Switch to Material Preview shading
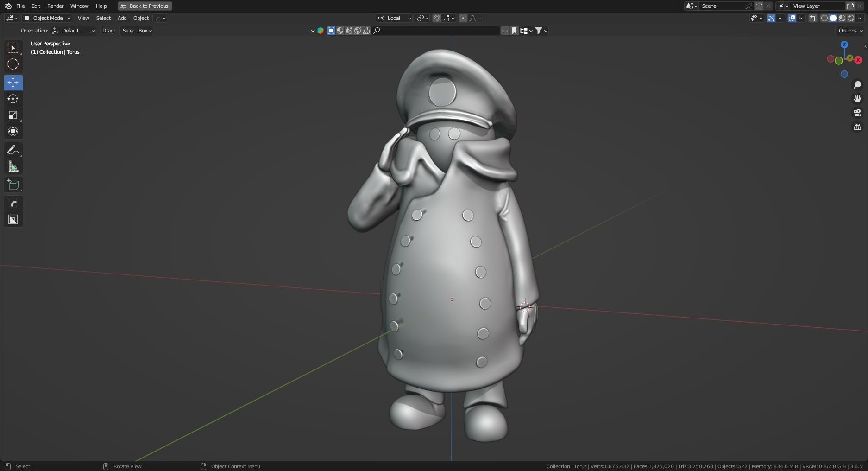 (x=842, y=18)
